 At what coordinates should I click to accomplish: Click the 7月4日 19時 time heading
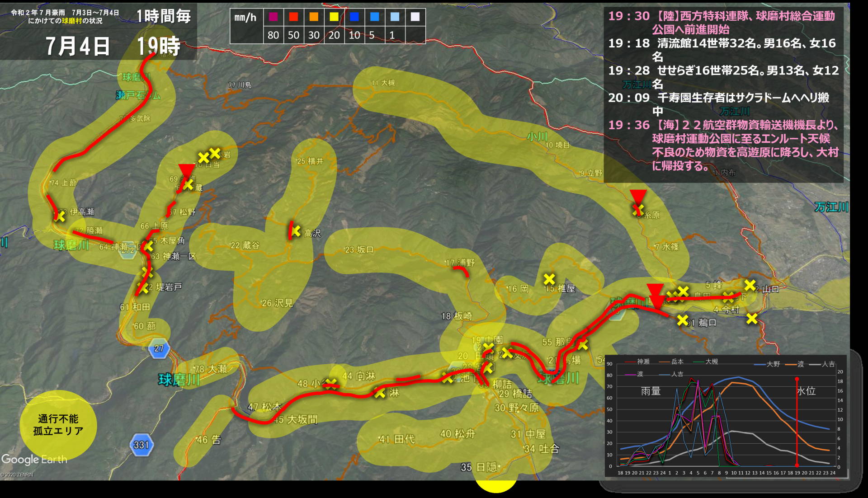tap(113, 46)
